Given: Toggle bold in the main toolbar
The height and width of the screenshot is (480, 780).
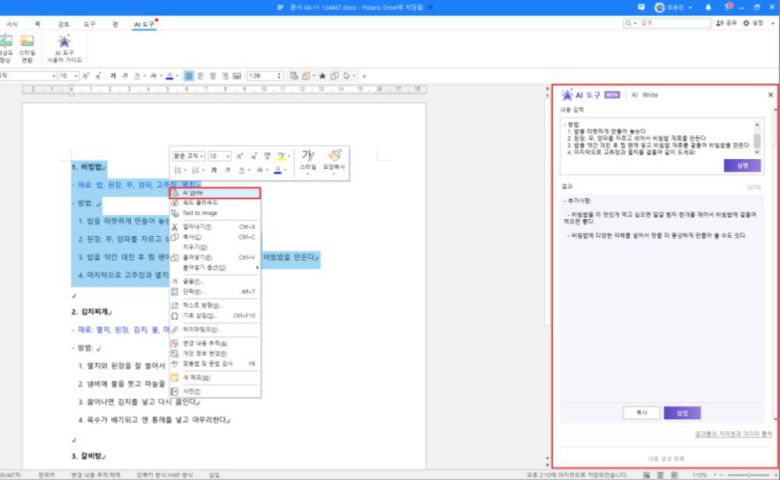Looking at the screenshot, I should coord(113,76).
